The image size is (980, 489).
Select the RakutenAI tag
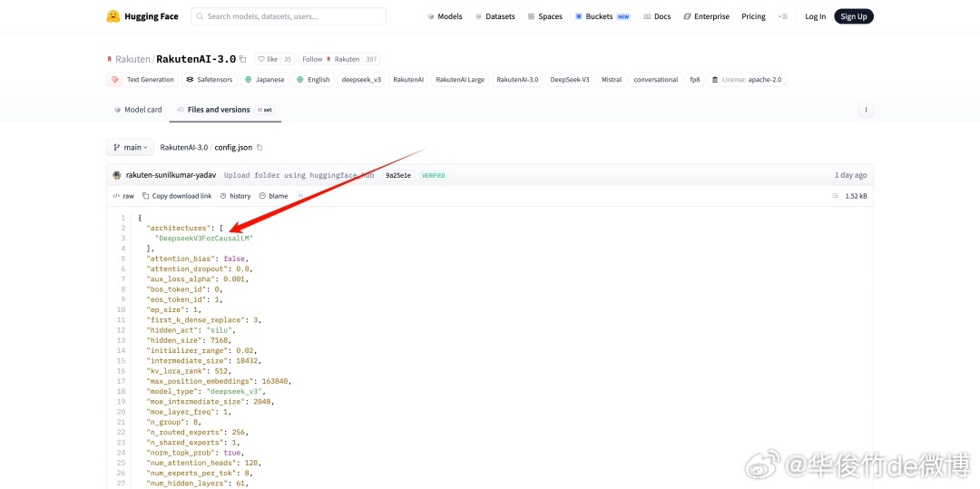[x=408, y=79]
